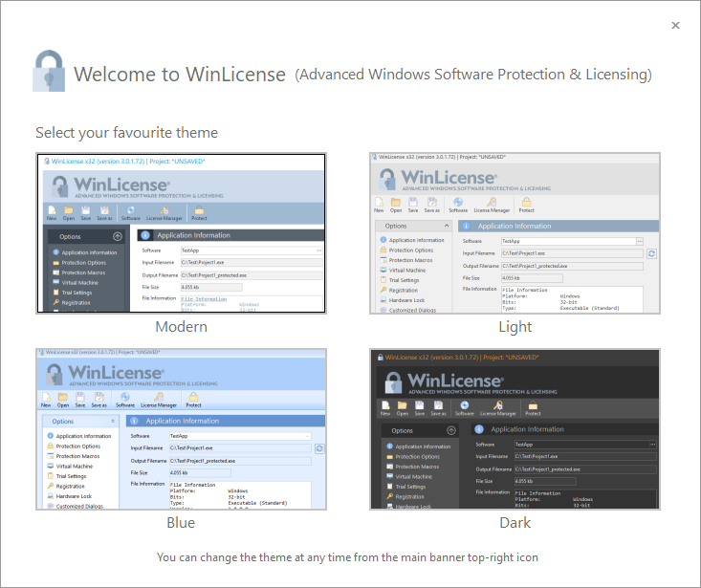Click the "Select your favourite theme" text

point(126,133)
